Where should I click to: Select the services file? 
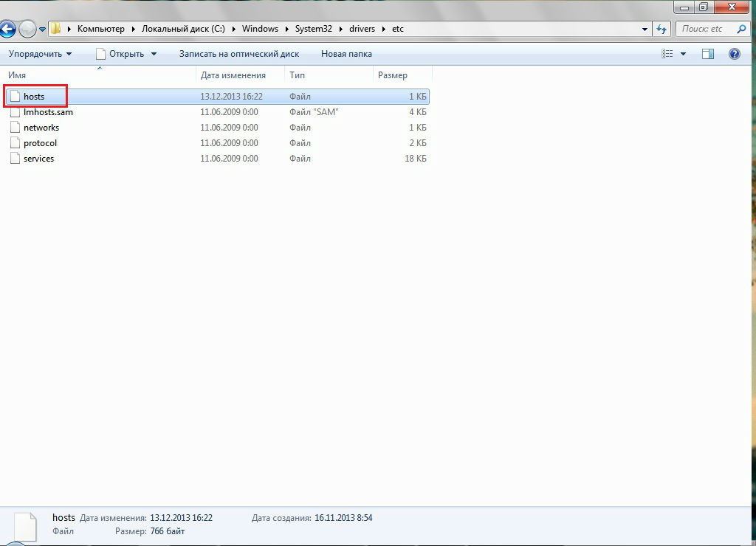click(38, 159)
